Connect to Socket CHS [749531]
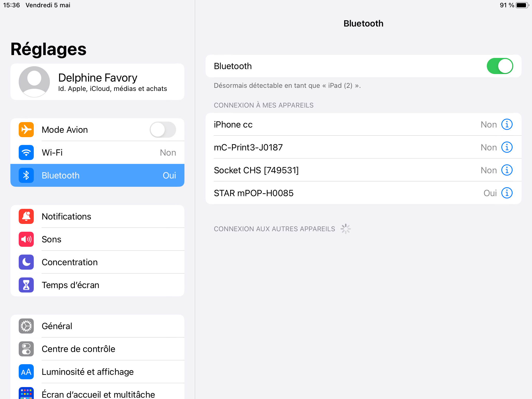532x399 pixels. pyautogui.click(x=363, y=170)
